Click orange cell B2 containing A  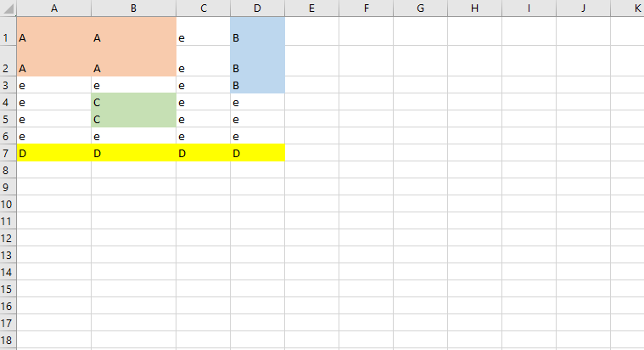pos(133,61)
